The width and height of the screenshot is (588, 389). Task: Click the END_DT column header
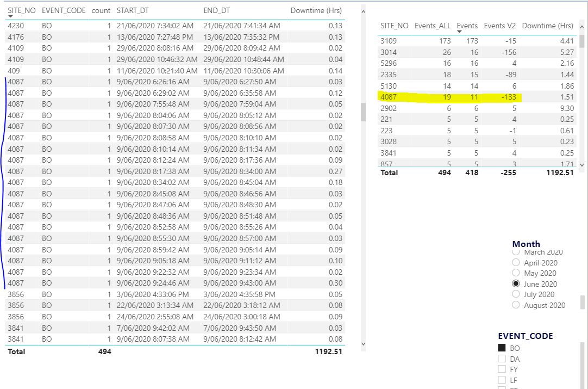pos(217,10)
